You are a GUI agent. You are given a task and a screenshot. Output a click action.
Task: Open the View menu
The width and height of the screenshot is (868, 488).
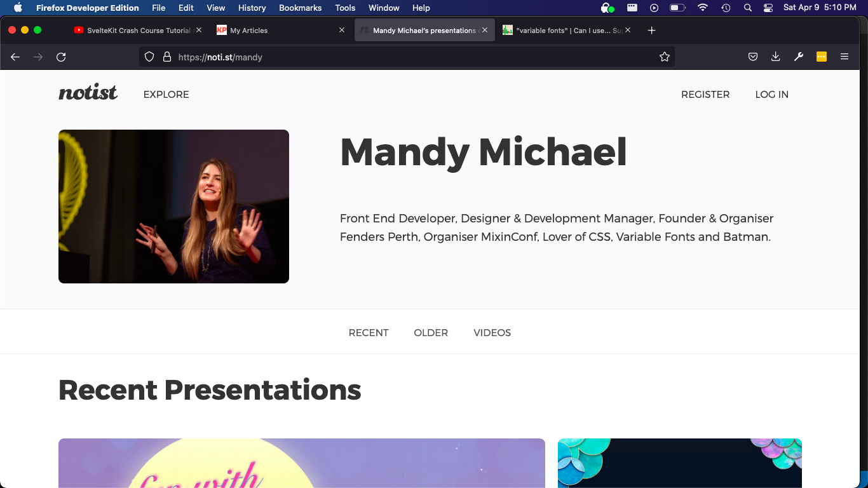tap(216, 8)
